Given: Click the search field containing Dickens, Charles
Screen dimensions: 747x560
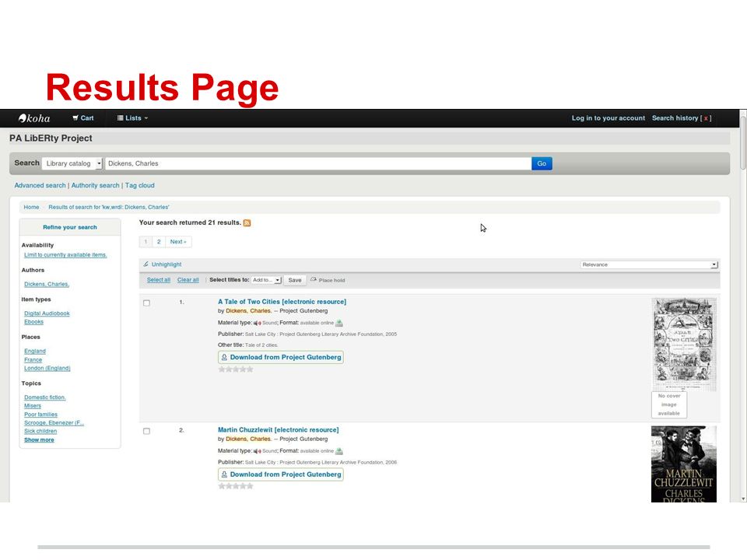Looking at the screenshot, I should (318, 163).
